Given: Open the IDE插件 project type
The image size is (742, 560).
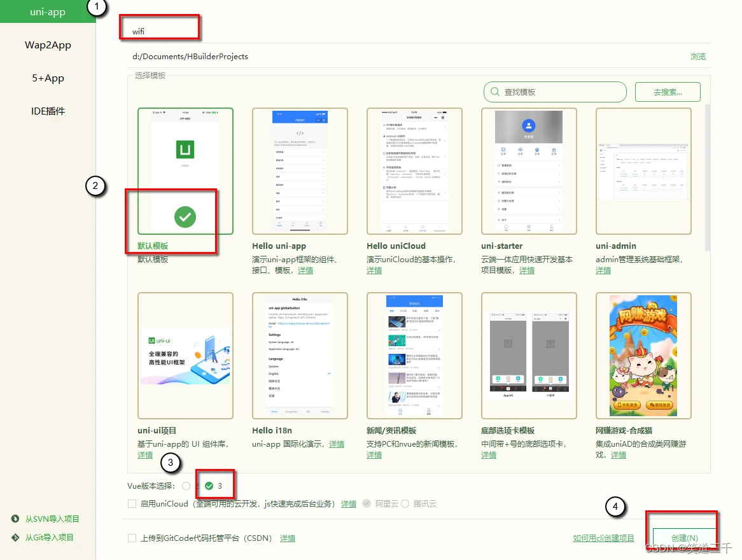Looking at the screenshot, I should point(48,111).
